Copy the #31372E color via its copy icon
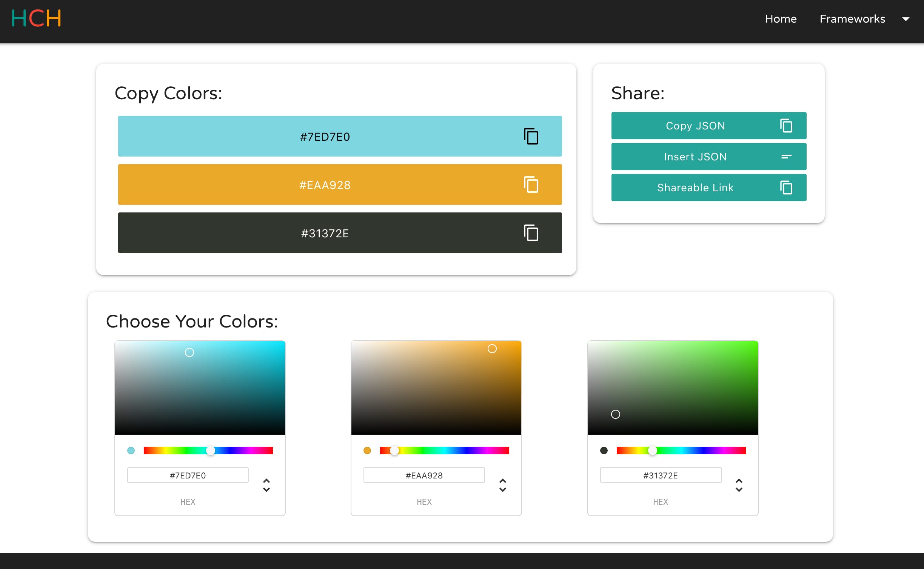924x569 pixels. click(531, 233)
